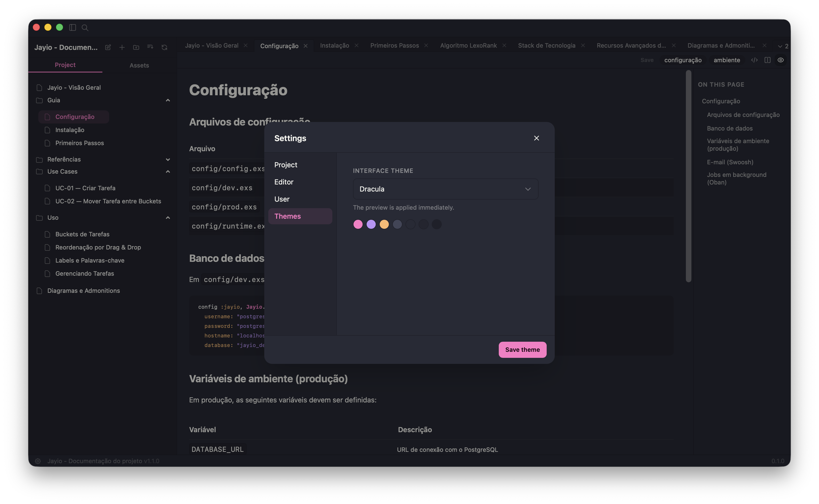Expand the Referências folder chevron
Screen dimensions: 819x504
(x=168, y=160)
